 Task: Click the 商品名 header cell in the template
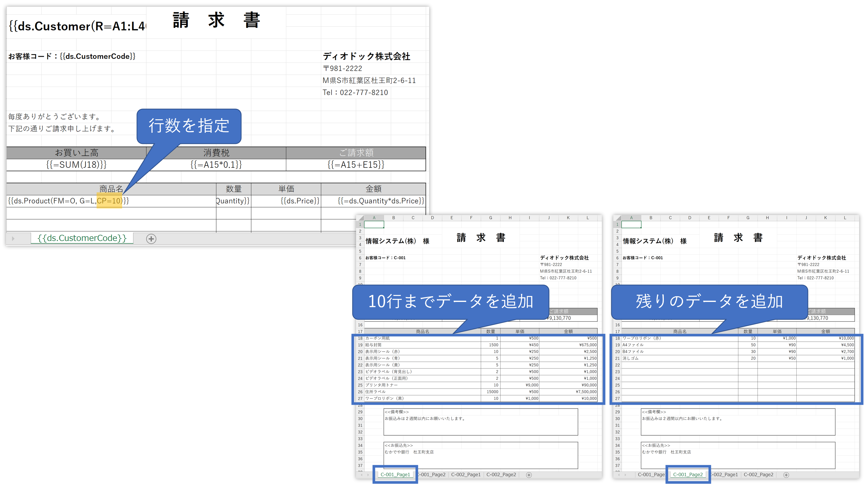111,189
